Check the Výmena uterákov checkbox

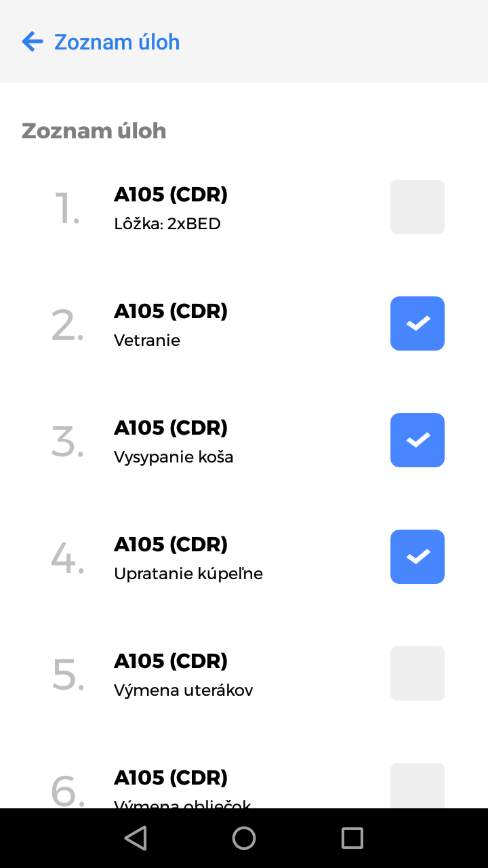[417, 673]
